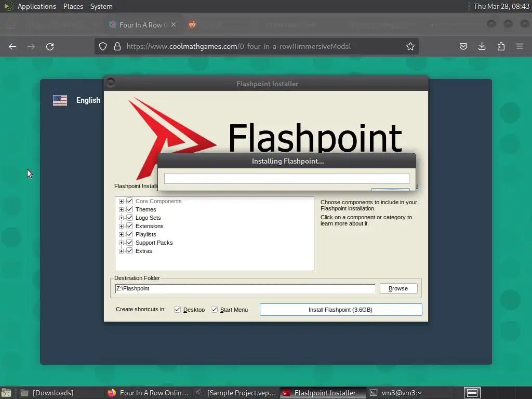532x399 pixels.
Task: Expand the Extensions tree node
Action: 121,226
